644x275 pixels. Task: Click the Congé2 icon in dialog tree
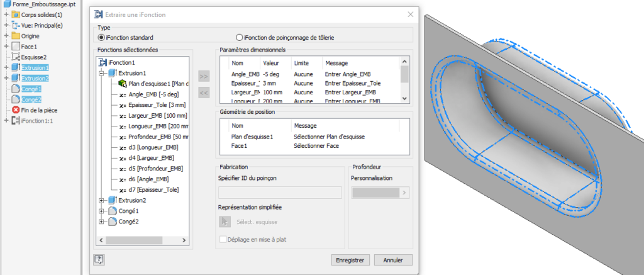[x=113, y=222]
